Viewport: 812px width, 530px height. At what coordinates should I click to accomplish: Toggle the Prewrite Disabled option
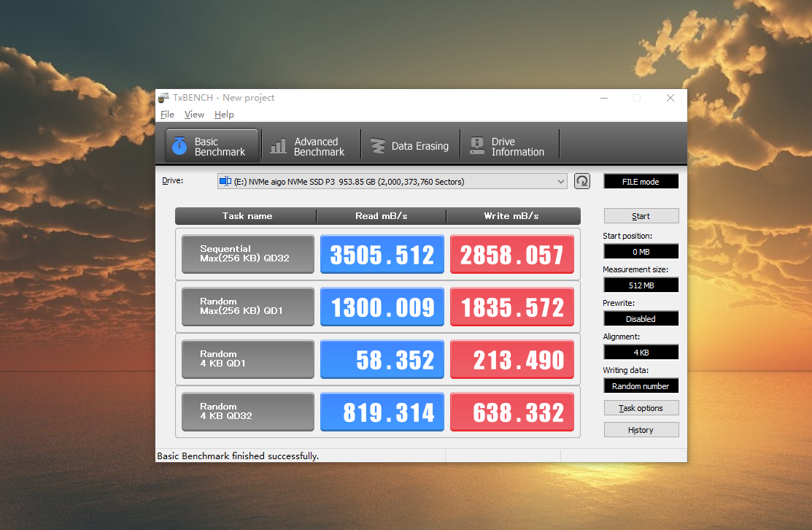point(641,319)
